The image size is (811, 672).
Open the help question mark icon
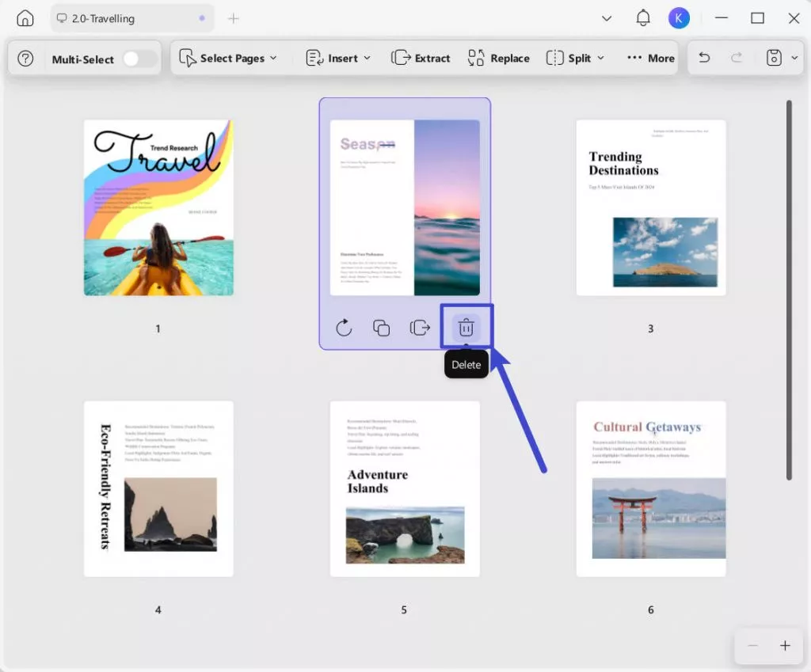(x=25, y=59)
